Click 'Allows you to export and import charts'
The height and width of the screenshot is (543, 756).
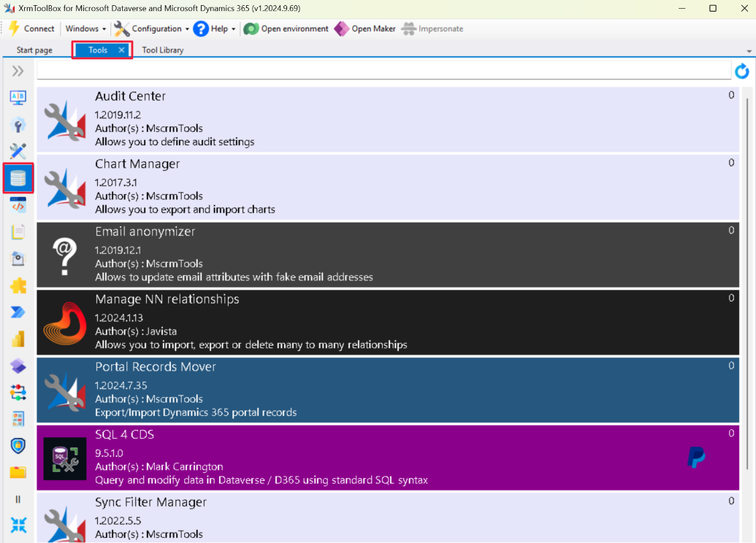(x=185, y=209)
